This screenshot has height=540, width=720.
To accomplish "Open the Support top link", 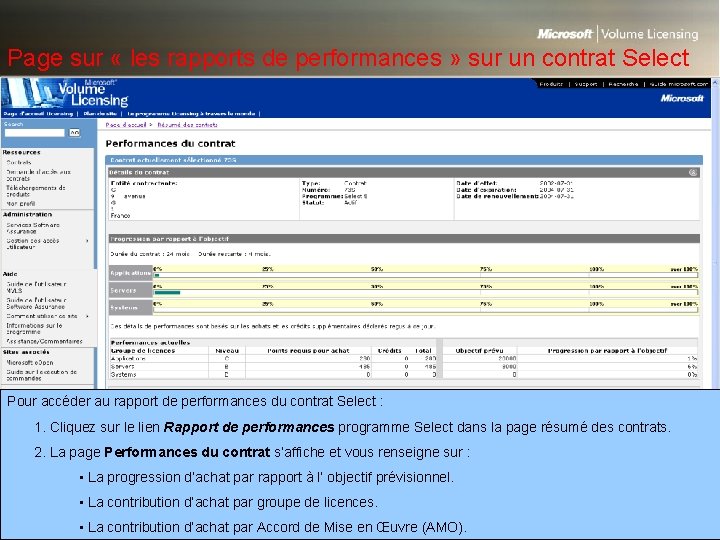I will [586, 84].
